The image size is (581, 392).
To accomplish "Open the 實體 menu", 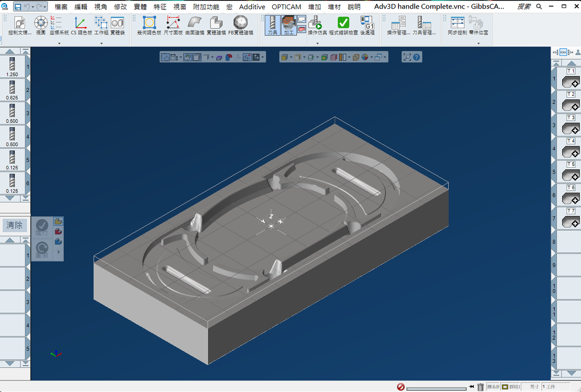I will click(x=140, y=7).
